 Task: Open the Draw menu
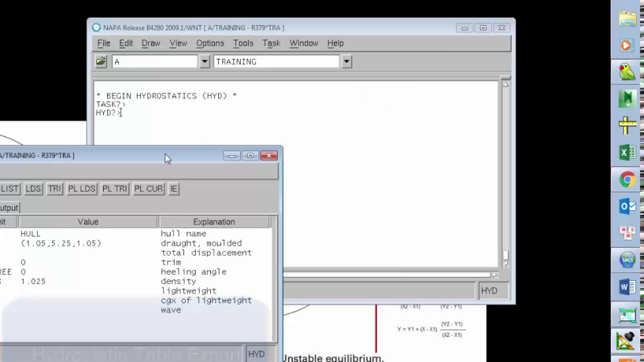[x=151, y=43]
